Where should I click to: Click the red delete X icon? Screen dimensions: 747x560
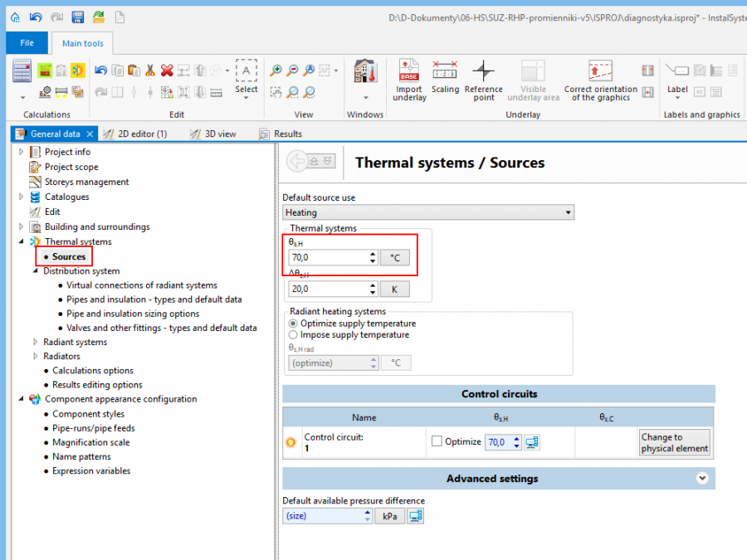tap(167, 71)
